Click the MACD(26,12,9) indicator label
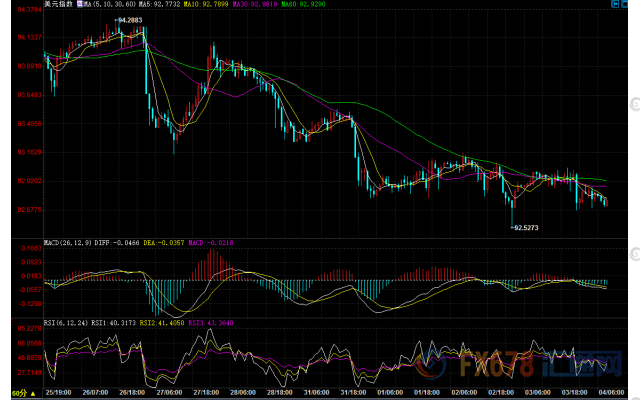 [x=68, y=243]
